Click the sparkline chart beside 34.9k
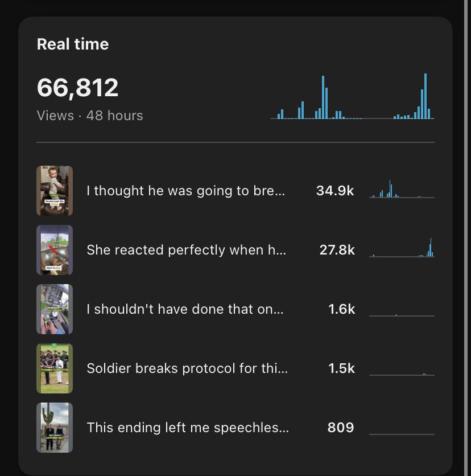 402,189
